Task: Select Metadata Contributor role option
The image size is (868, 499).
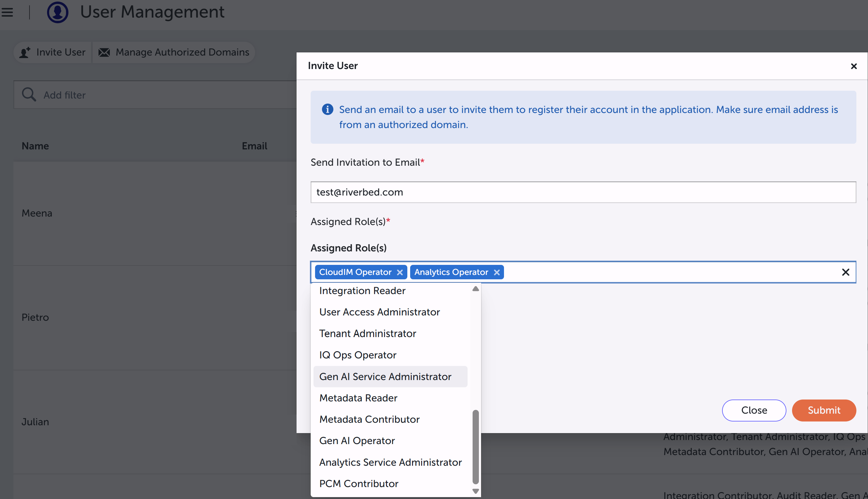Action: [390, 419]
